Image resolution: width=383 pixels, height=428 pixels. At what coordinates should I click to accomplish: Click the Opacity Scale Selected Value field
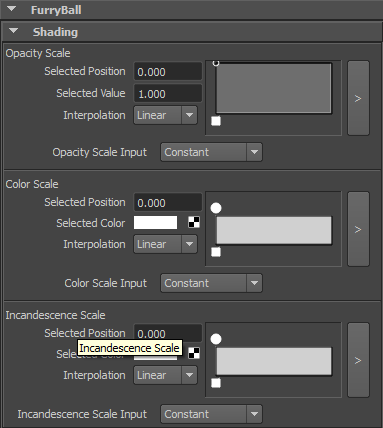click(x=168, y=93)
